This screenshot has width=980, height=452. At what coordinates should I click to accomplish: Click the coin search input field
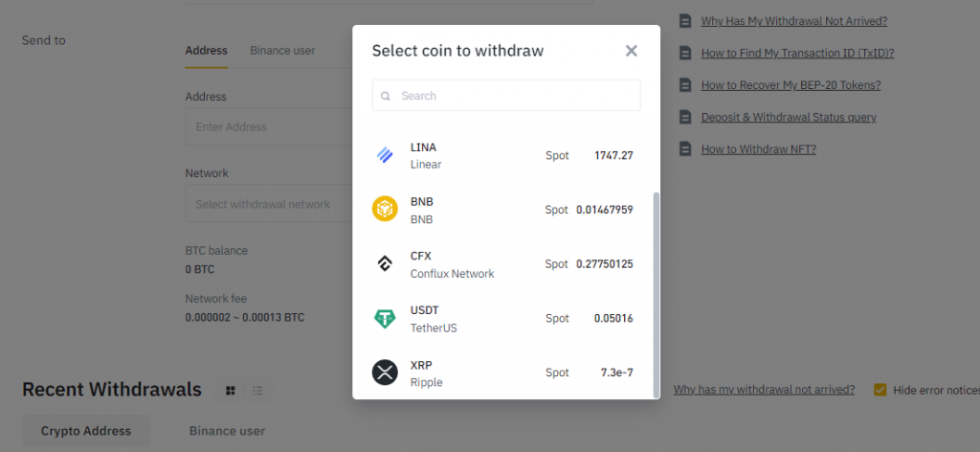[517, 96]
